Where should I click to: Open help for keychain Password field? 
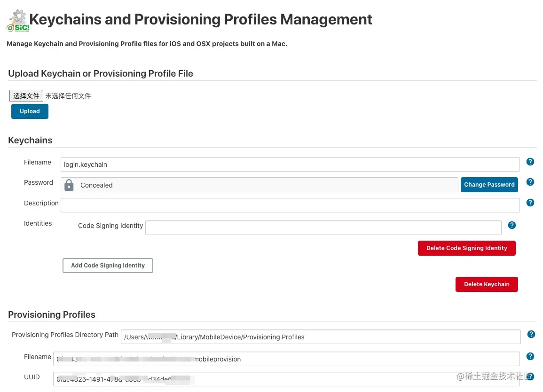point(530,182)
